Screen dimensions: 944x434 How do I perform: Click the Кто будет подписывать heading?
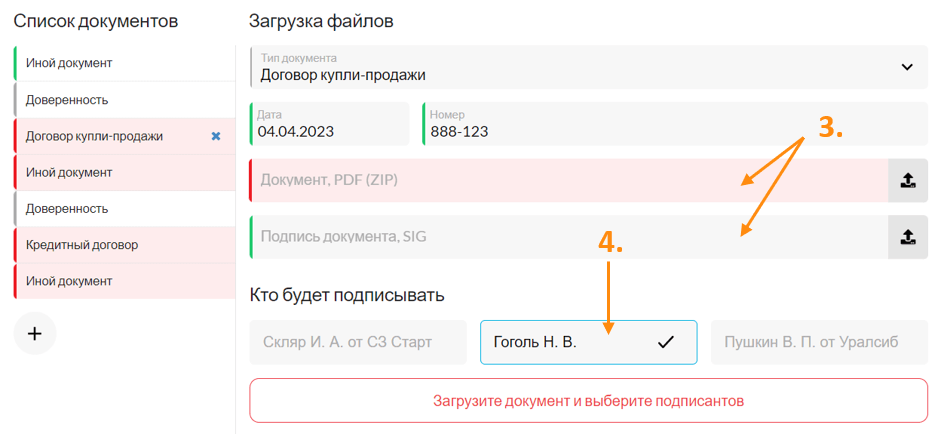point(346,296)
